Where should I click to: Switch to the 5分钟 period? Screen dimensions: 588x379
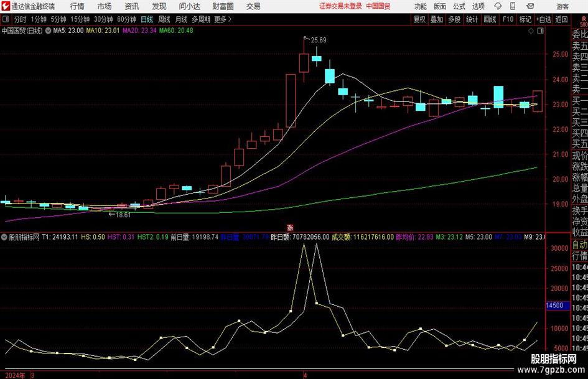[58, 19]
